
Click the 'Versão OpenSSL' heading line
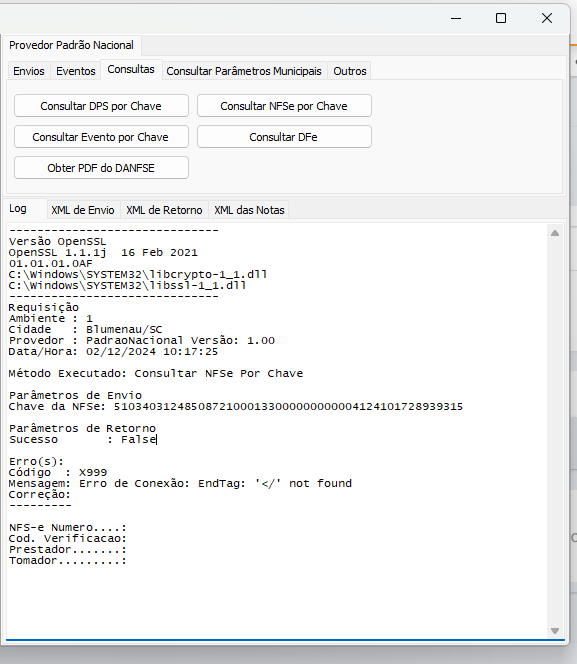pos(58,241)
